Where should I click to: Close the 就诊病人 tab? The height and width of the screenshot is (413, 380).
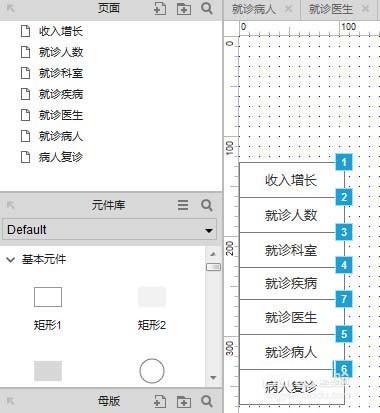(289, 9)
